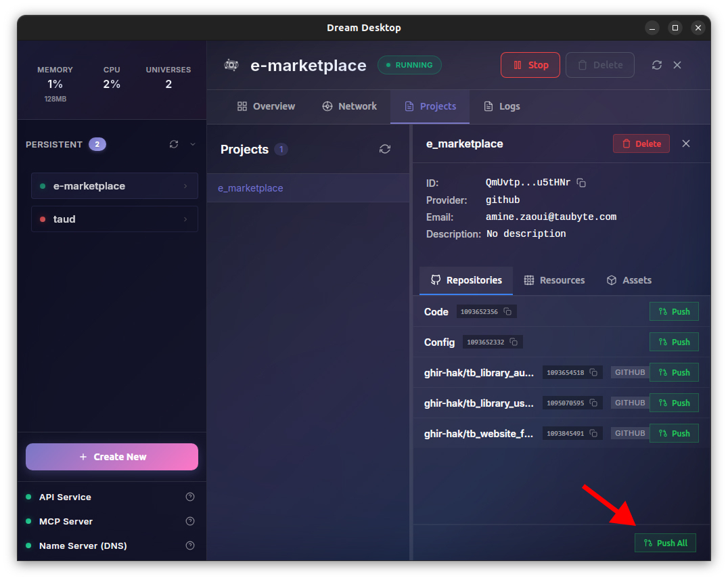Click the API Service status row

point(112,497)
